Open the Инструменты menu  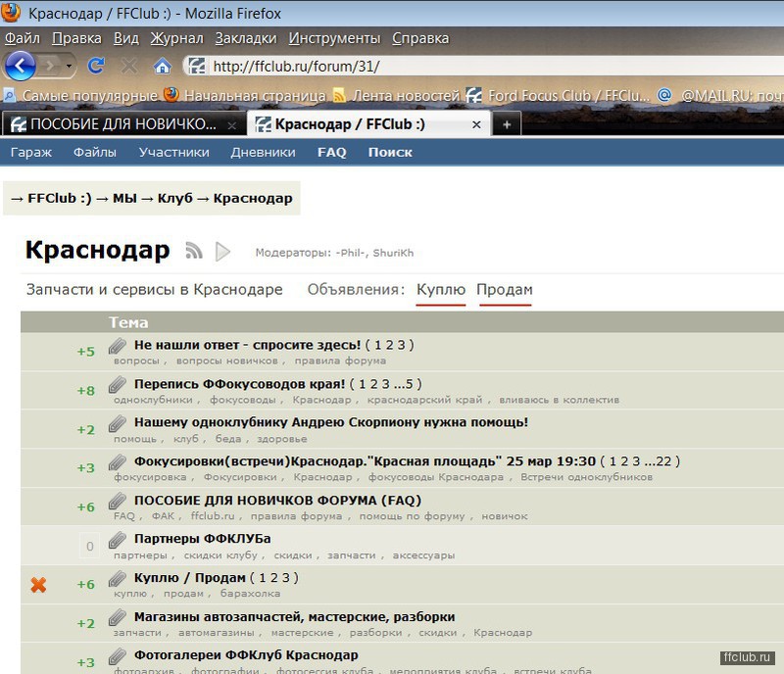(x=334, y=38)
